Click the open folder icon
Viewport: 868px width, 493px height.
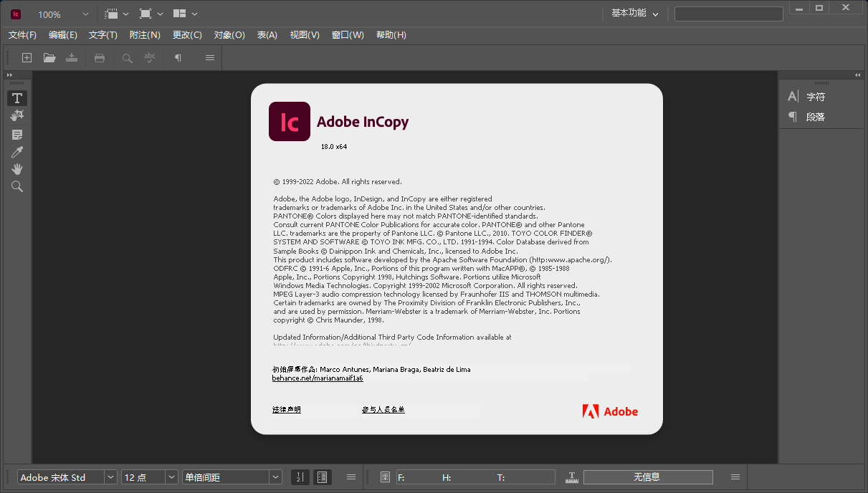click(x=49, y=58)
